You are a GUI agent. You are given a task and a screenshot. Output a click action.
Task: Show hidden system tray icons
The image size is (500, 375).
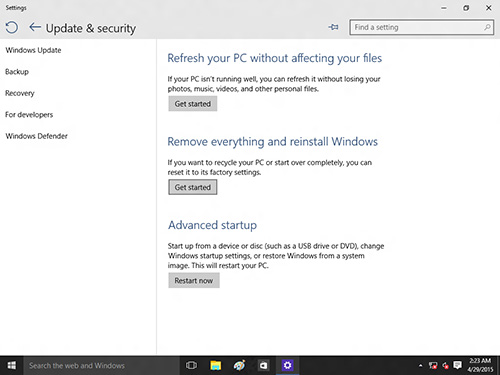point(421,366)
